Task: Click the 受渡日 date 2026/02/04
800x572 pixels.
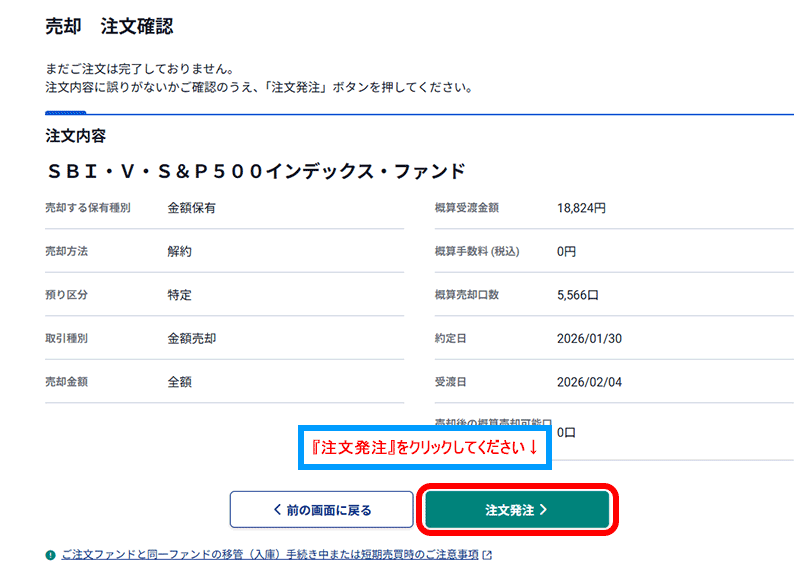Action: click(x=589, y=382)
